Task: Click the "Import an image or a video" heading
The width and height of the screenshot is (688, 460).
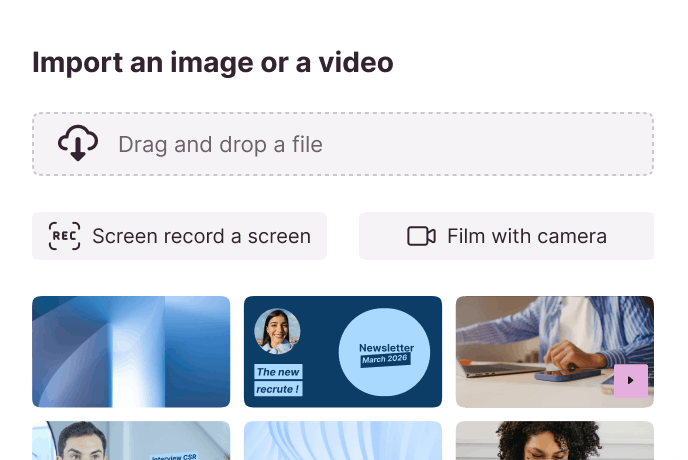Action: pos(212,62)
